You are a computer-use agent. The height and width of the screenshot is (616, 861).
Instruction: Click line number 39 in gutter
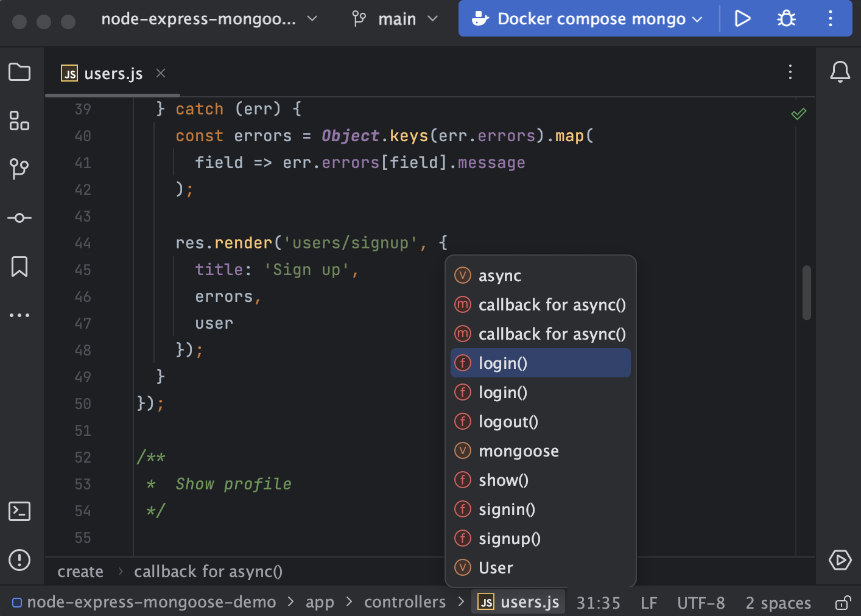83,110
